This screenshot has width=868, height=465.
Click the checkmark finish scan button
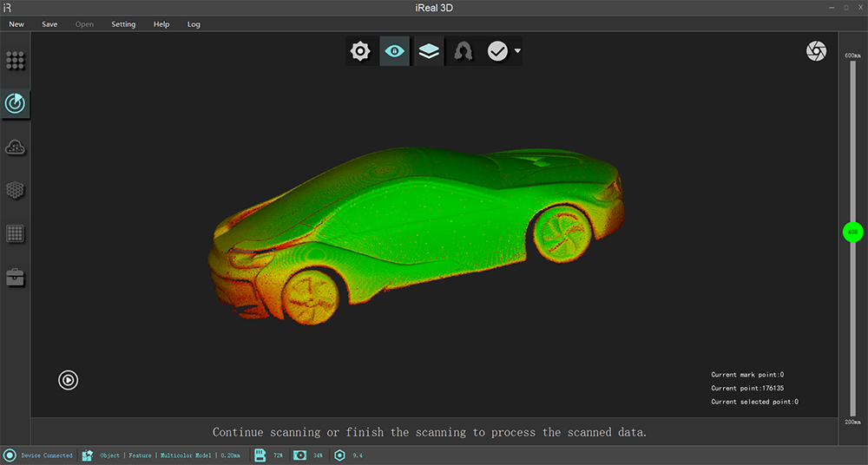click(x=497, y=52)
